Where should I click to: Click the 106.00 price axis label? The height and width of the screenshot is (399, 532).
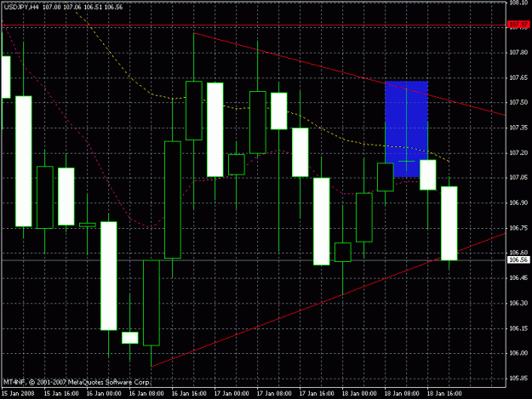click(518, 353)
